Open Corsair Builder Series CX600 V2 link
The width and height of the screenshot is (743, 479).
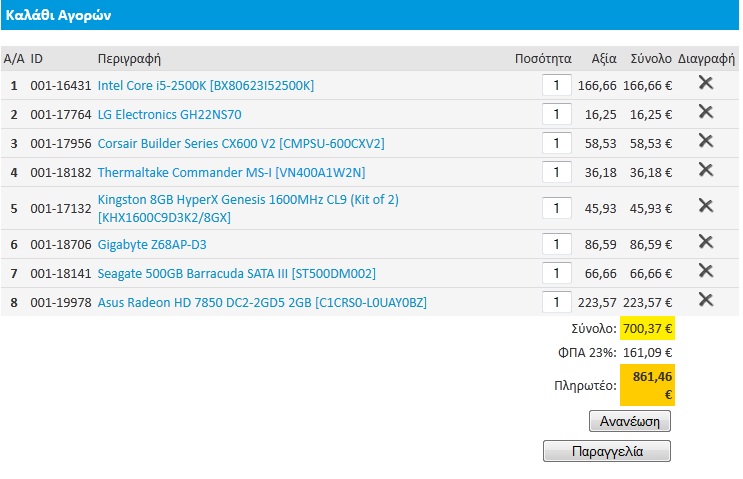(241, 144)
